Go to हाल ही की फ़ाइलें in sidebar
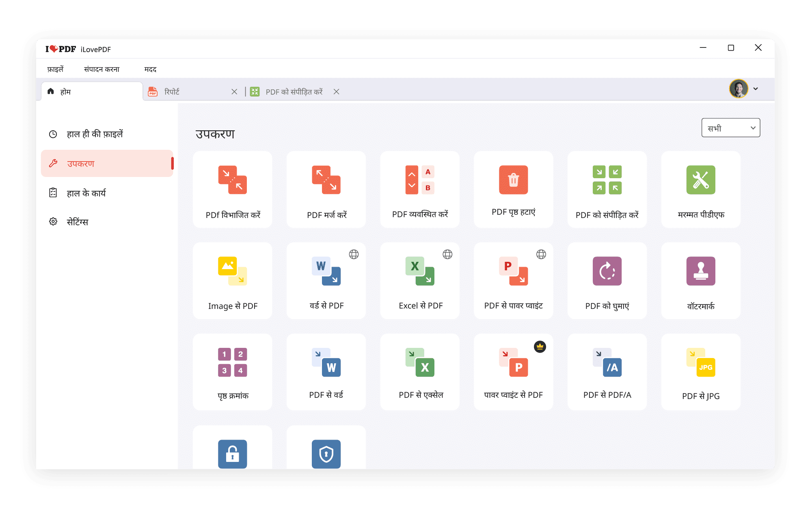The image size is (812, 509). (95, 134)
